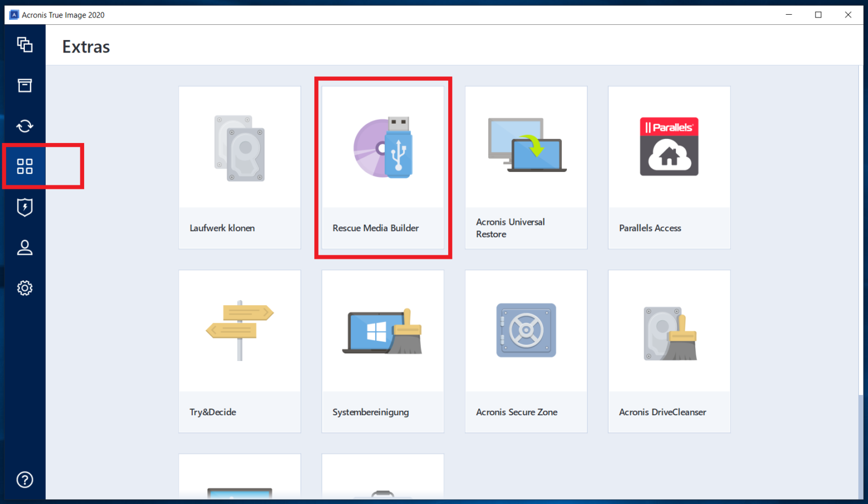Close the Acronis True Image window

click(848, 15)
